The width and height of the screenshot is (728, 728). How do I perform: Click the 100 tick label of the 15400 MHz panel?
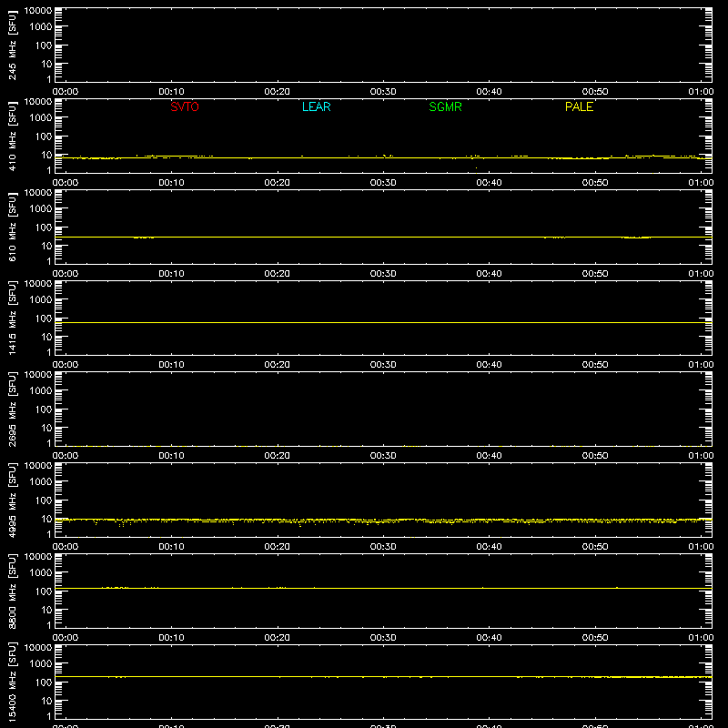click(x=43, y=682)
